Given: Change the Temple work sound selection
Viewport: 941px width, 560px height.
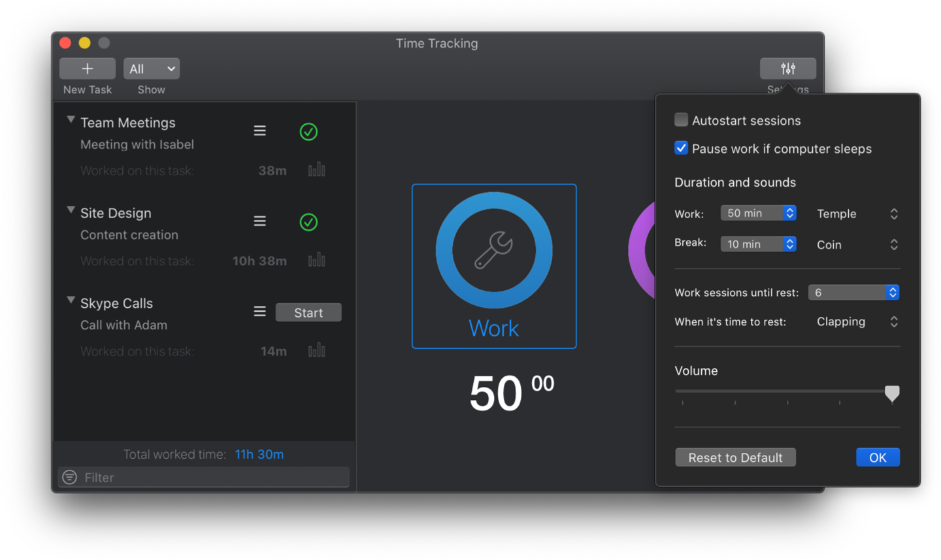Looking at the screenshot, I should [x=857, y=214].
